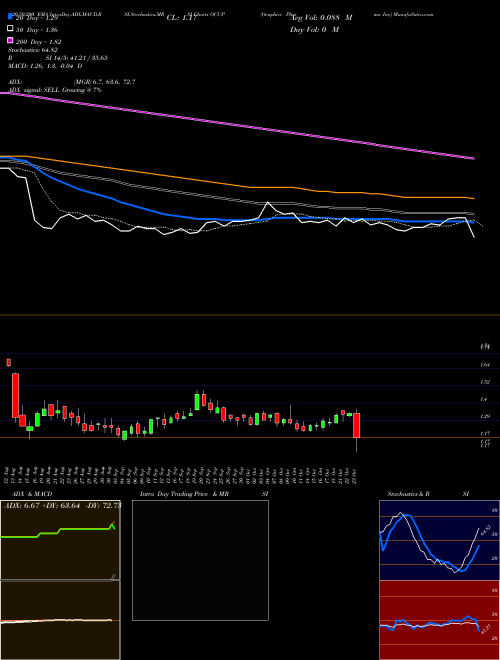Click the blue stochastics oscillator panel
The height and width of the screenshot is (660, 500).
[x=439, y=540]
